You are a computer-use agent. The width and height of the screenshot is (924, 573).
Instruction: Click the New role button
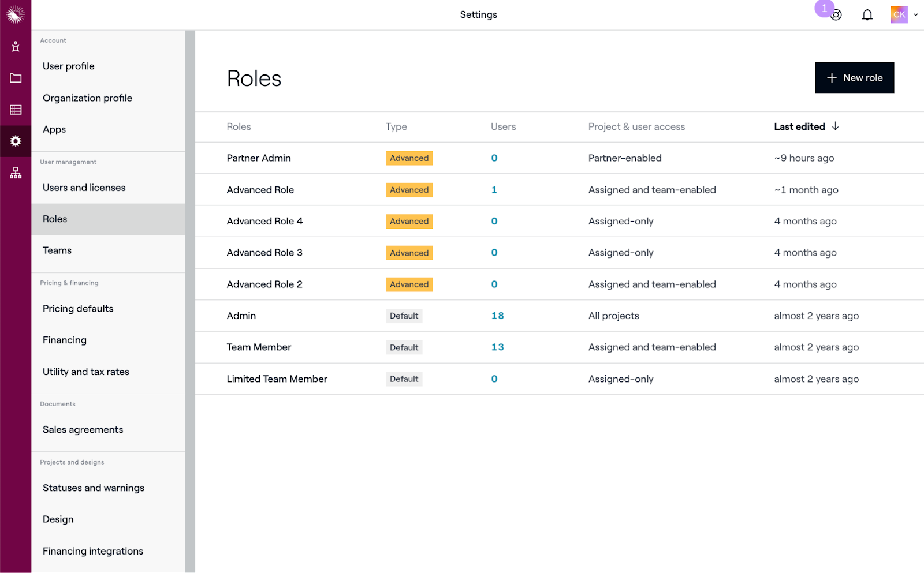click(x=854, y=77)
